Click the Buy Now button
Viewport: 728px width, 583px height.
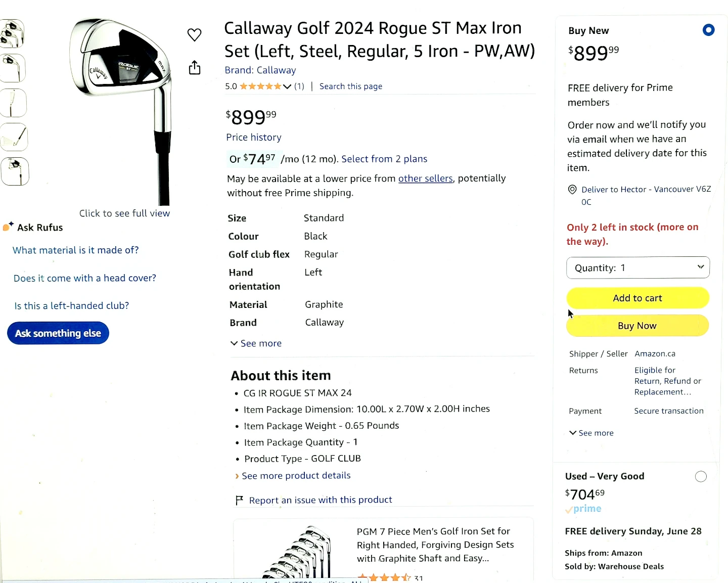click(638, 326)
